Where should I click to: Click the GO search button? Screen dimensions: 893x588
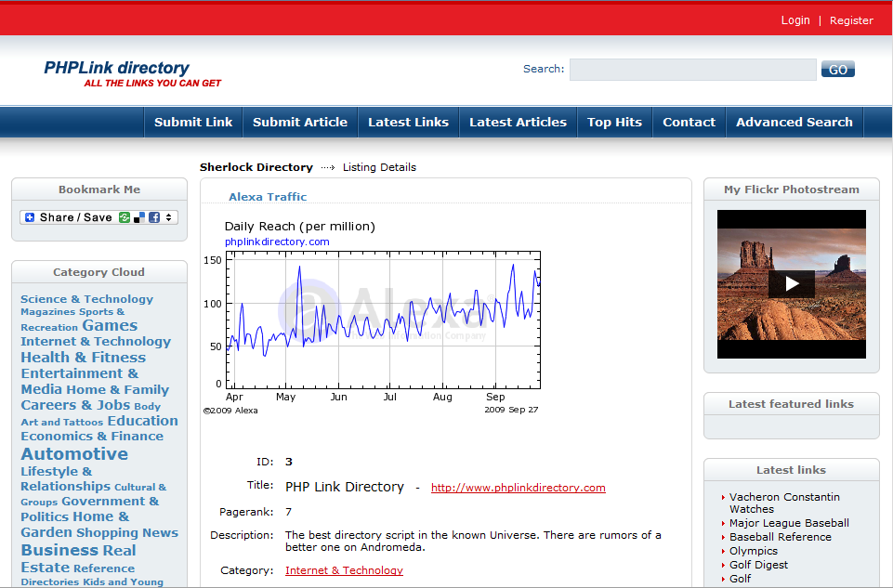836,69
